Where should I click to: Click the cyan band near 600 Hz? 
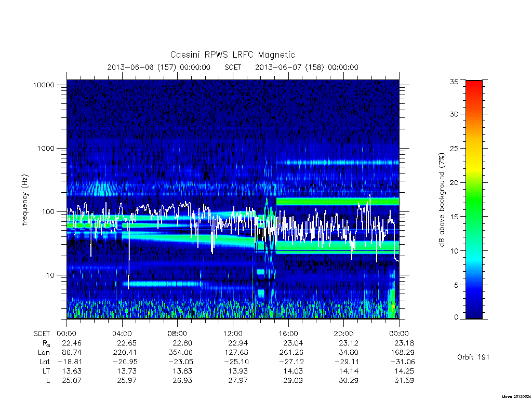338,163
